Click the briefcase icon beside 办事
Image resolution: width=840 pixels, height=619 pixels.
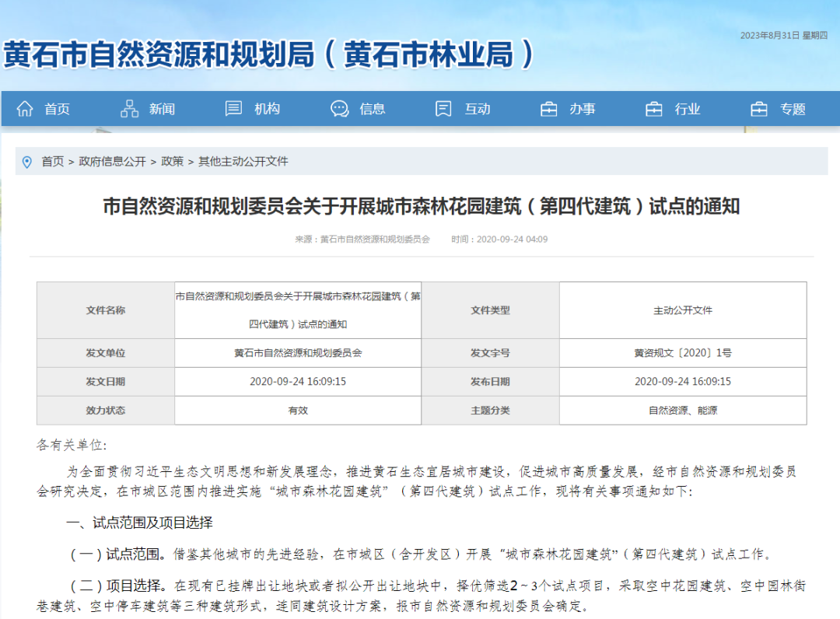pyautogui.click(x=548, y=109)
